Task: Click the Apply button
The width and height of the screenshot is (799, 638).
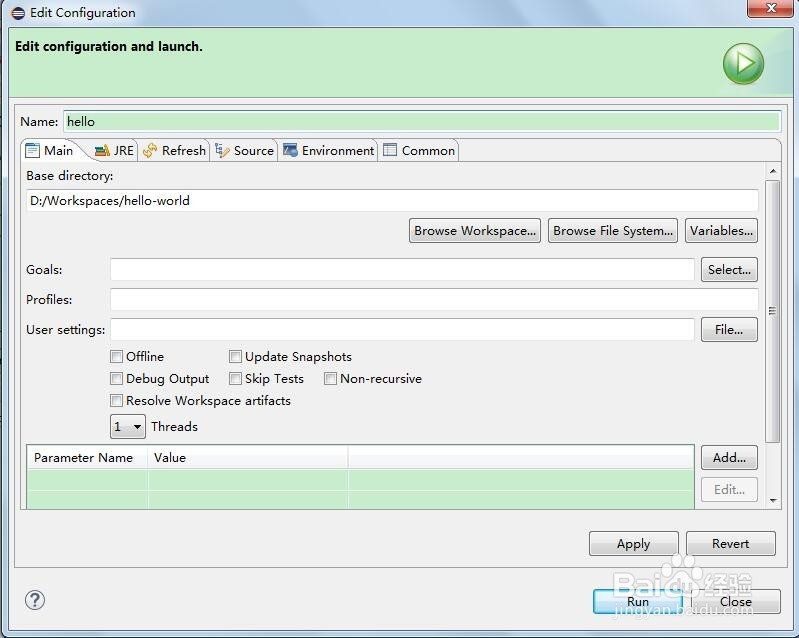Action: tap(633, 544)
